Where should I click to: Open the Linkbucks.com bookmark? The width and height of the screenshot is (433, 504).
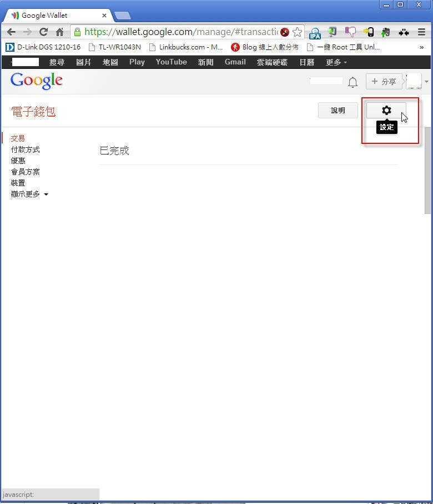pyautogui.click(x=187, y=47)
